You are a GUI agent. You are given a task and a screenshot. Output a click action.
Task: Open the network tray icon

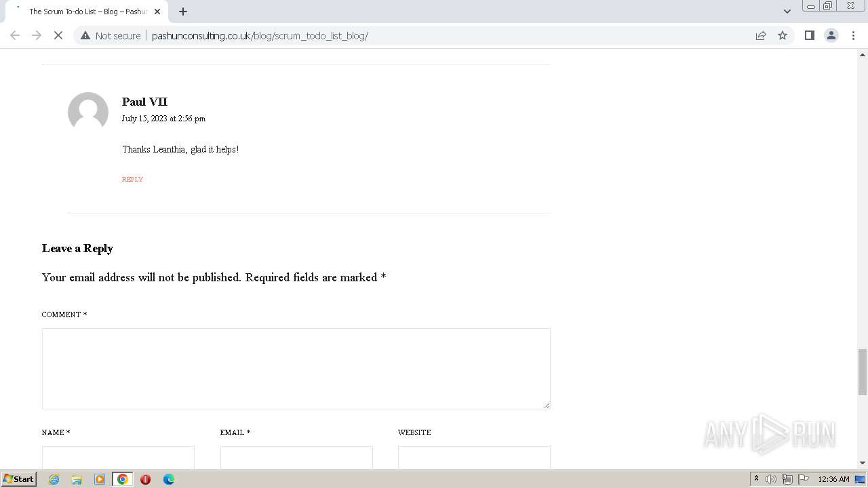click(787, 479)
